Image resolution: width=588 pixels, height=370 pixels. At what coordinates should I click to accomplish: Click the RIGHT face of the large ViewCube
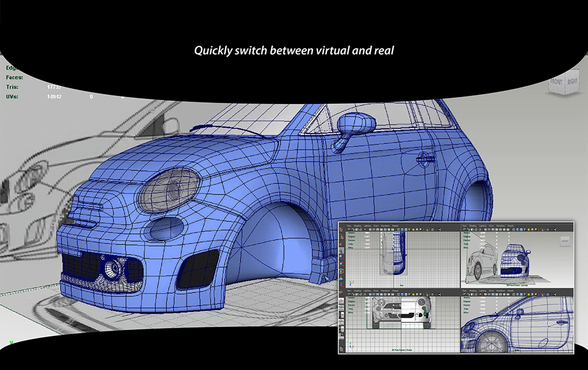[572, 81]
